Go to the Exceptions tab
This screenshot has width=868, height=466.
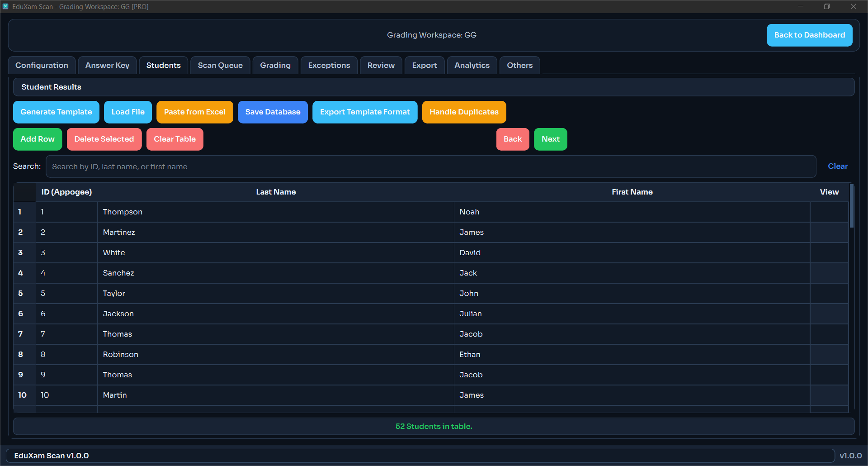pos(329,65)
